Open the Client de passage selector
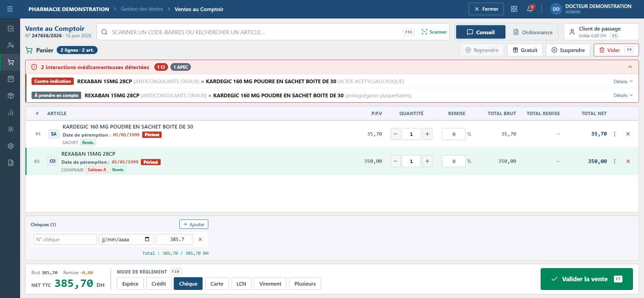Screen dimensions: 644x298 click(601, 32)
